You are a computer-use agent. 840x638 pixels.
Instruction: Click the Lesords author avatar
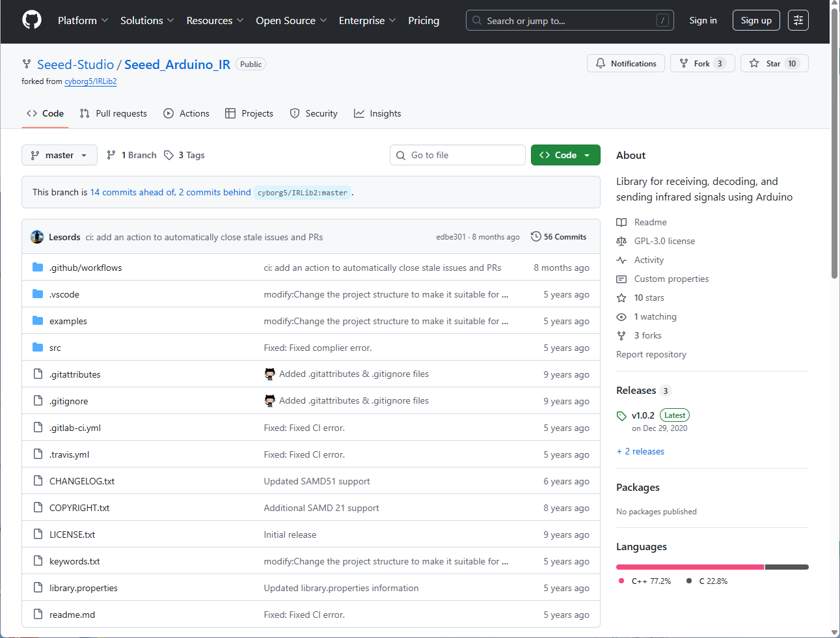tap(37, 237)
